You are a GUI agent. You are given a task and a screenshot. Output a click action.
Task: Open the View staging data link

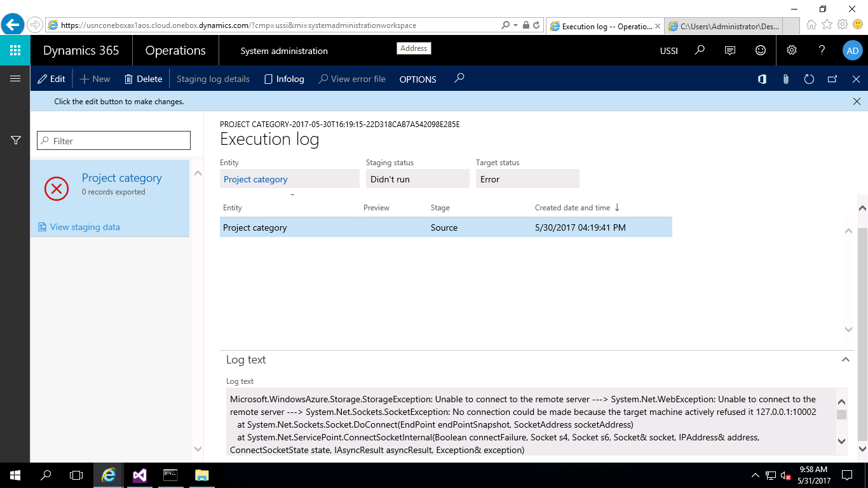pos(85,227)
